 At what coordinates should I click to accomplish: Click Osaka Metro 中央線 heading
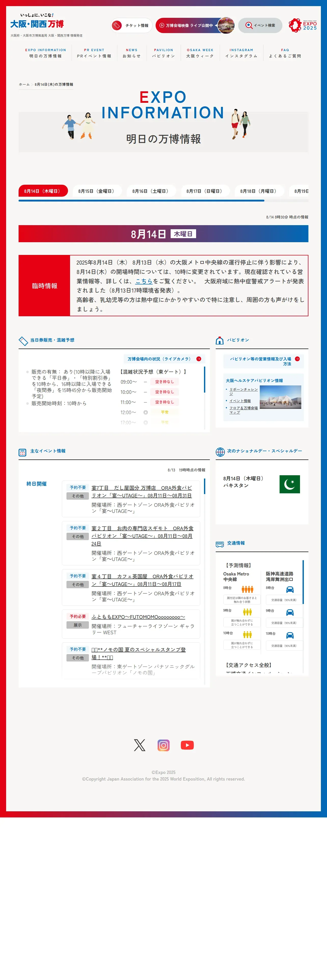point(236,576)
